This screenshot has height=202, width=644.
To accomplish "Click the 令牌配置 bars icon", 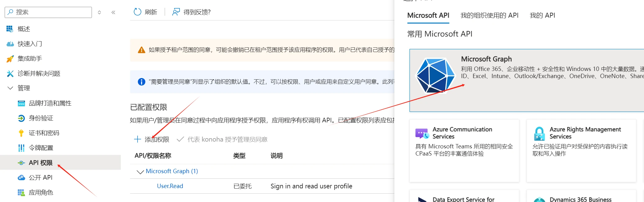I will click(x=21, y=148).
